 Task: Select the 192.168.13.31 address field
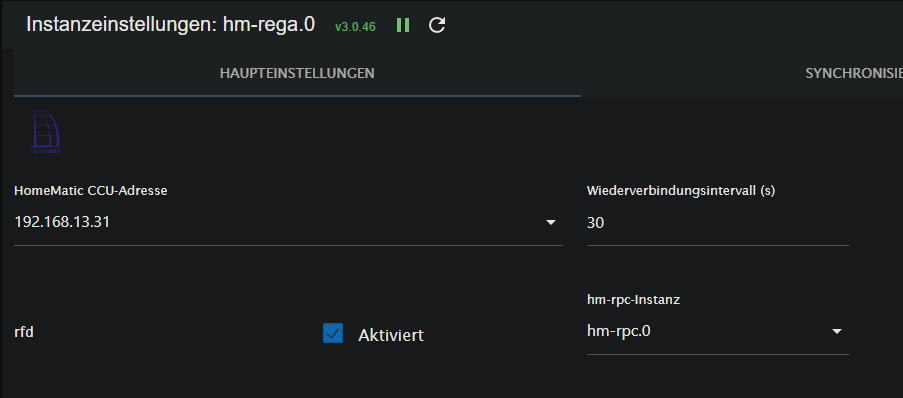coord(288,222)
